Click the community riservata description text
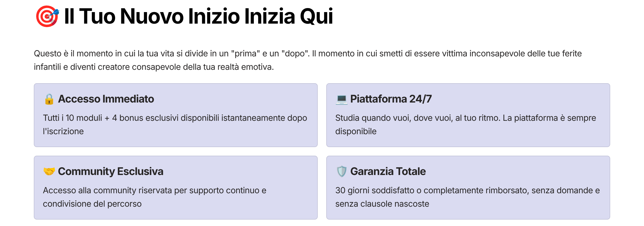 [155, 191]
